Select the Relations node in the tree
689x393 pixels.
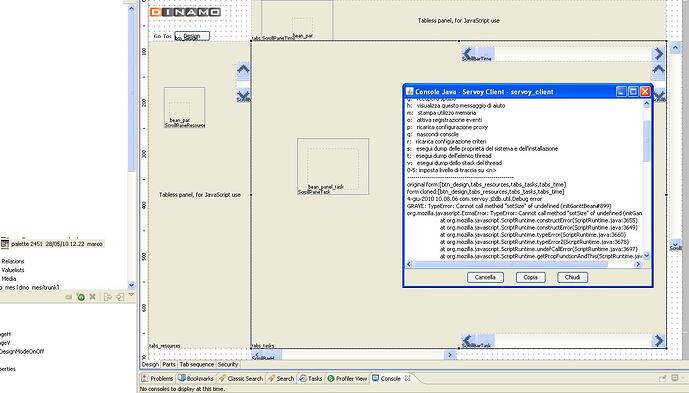pyautogui.click(x=13, y=261)
